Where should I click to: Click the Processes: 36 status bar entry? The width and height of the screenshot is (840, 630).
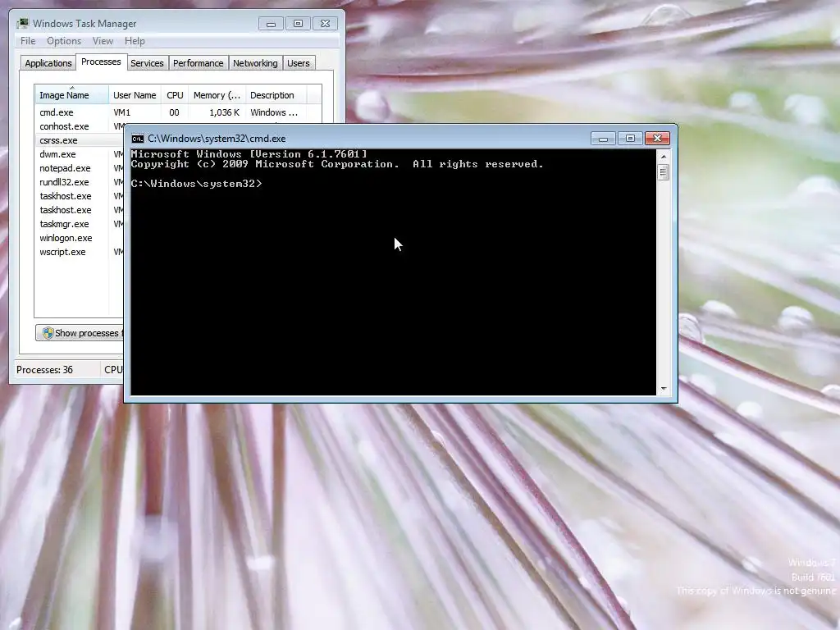pos(44,370)
